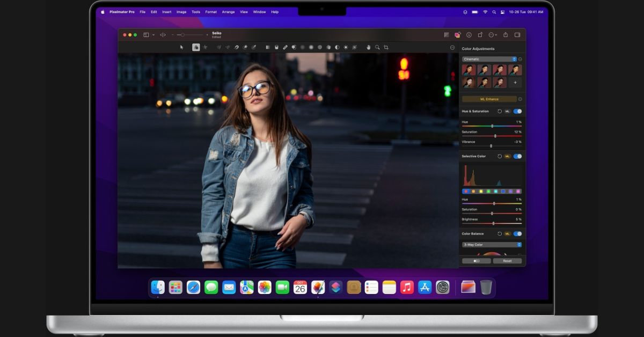Activate the Zoom magnifier tool

(x=377, y=47)
